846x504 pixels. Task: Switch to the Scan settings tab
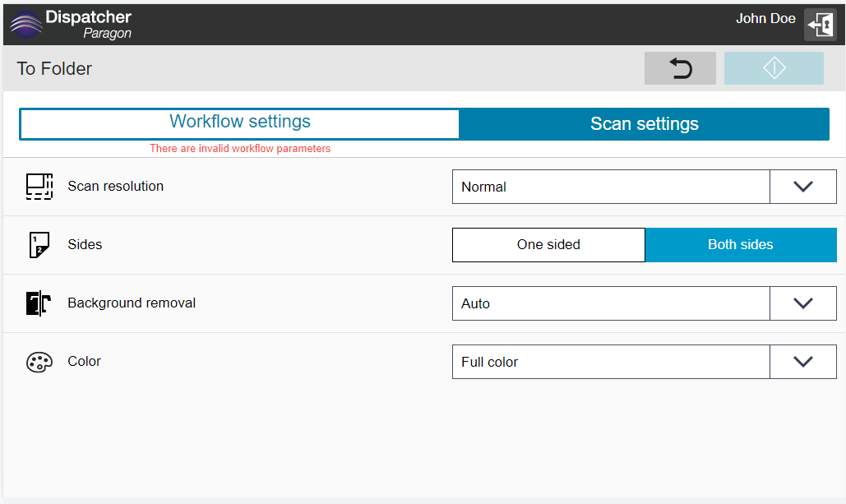[x=645, y=124]
